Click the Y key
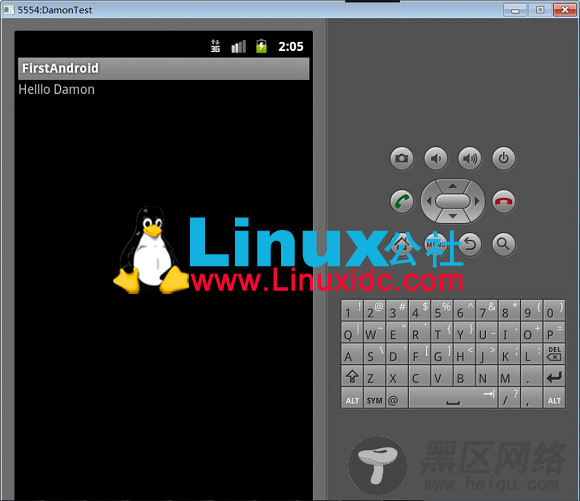Viewport: 580px width, 501px height. click(x=464, y=332)
